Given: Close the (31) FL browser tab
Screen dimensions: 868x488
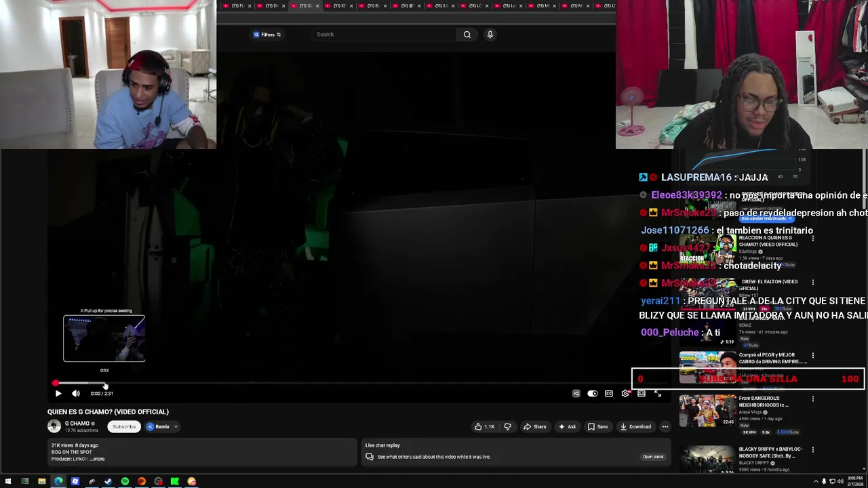Looking at the screenshot, I should 250,5.
